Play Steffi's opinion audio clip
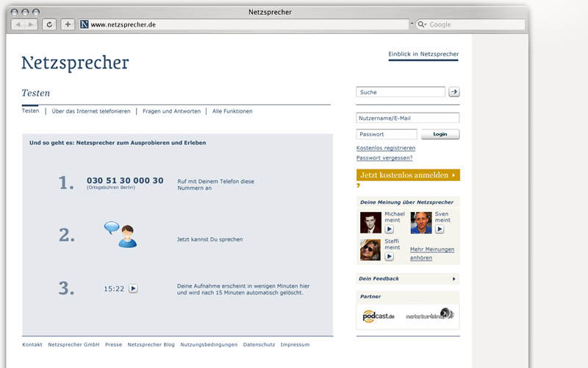The image size is (588, 368). click(x=390, y=256)
